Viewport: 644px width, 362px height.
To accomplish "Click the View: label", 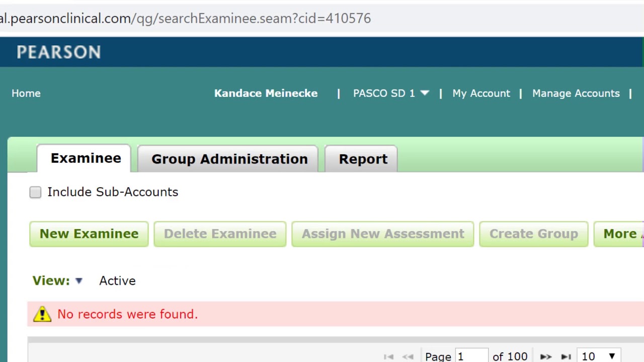I will pos(51,281).
